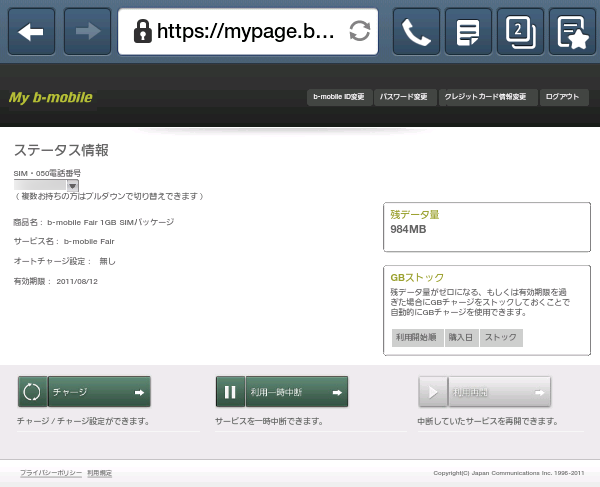Select the 商品名 b-mobile Fair 1GB line

pos(94,222)
